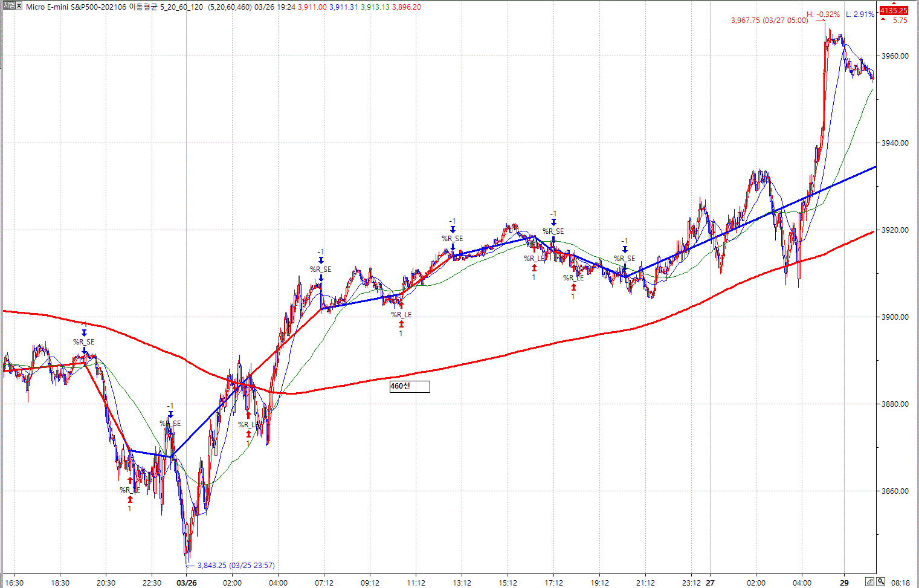Click the 460선 text box annotation
Viewport: 919px width, 588px height.
tap(410, 386)
